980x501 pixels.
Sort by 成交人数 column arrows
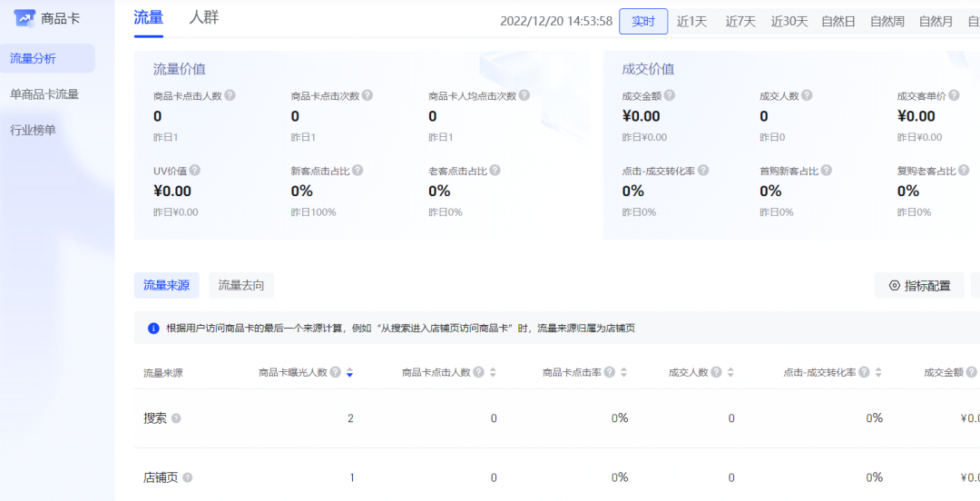click(730, 372)
